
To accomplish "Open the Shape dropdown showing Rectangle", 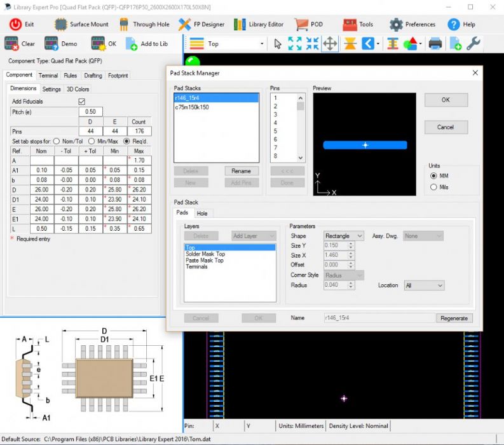I will 344,236.
